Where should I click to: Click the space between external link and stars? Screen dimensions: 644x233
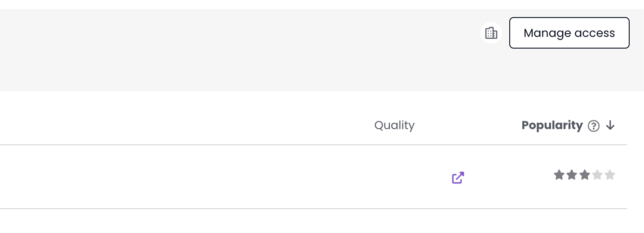507,177
